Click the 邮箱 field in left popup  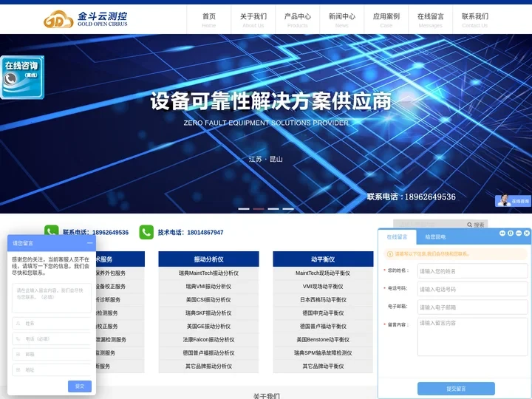[x=52, y=354]
